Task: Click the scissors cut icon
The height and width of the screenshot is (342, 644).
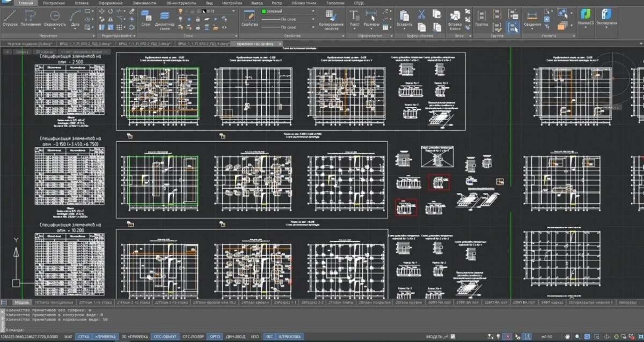Action: pos(422,14)
